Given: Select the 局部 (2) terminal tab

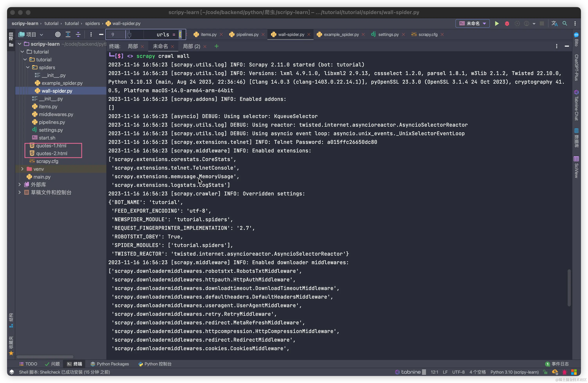Looking at the screenshot, I should [191, 46].
